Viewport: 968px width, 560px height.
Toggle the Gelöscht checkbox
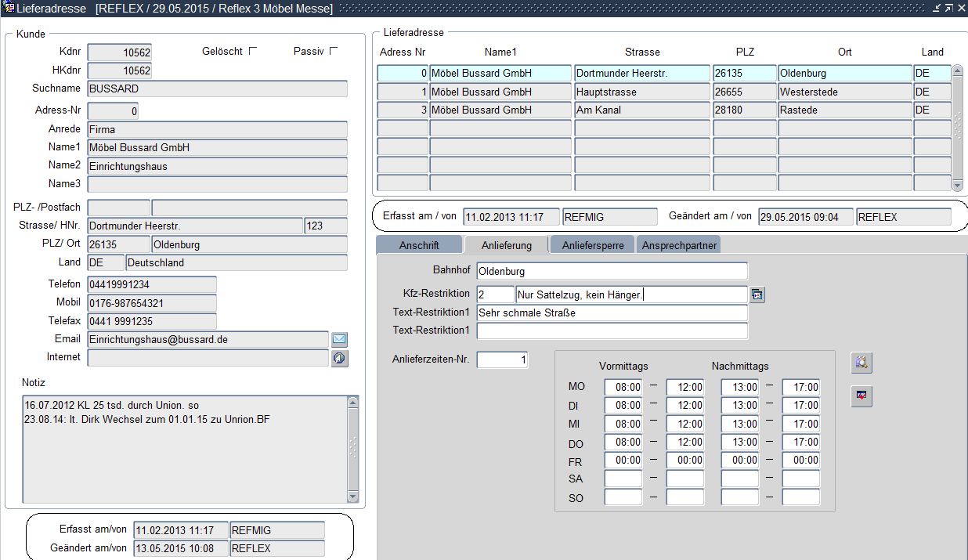(252, 51)
